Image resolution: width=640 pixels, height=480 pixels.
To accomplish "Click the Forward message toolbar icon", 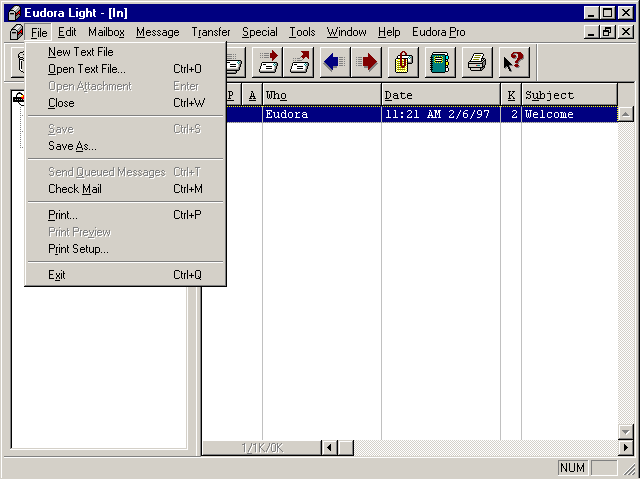I will (267, 62).
